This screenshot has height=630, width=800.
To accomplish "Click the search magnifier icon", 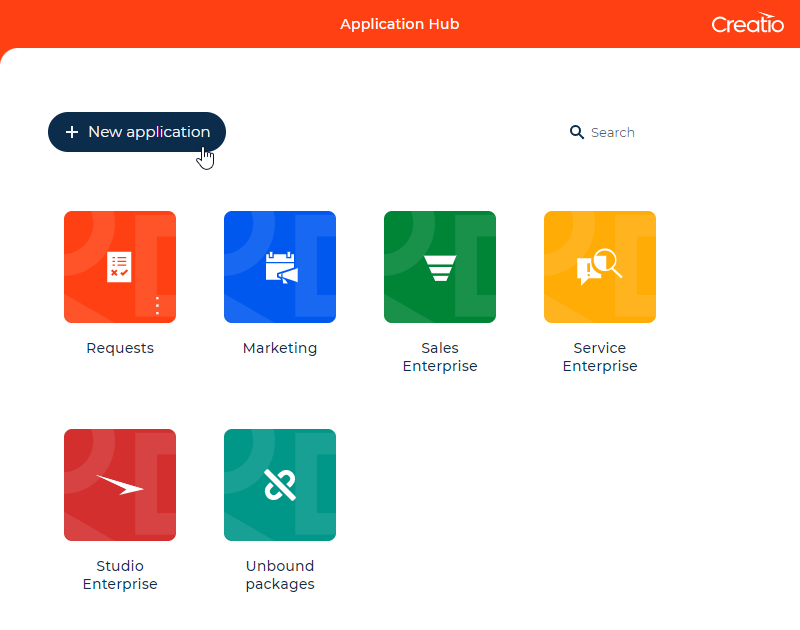I will click(577, 132).
